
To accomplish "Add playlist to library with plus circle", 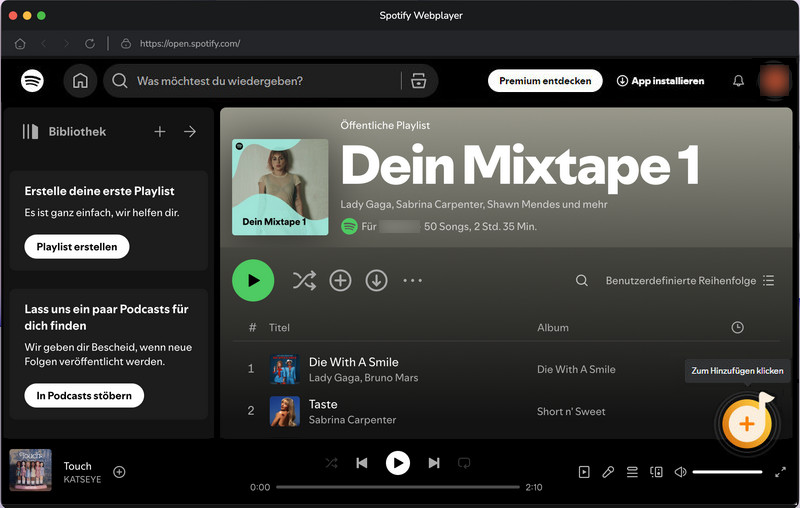I will [340, 281].
